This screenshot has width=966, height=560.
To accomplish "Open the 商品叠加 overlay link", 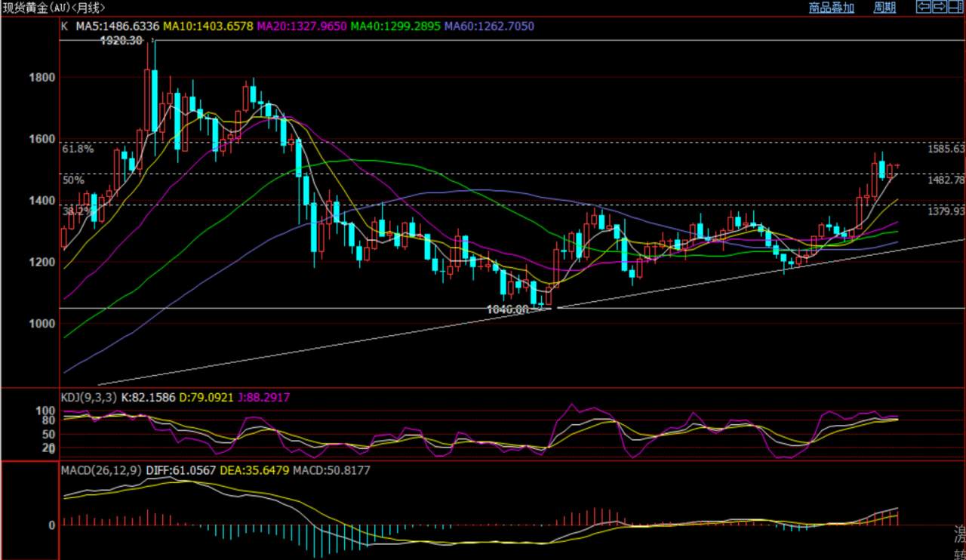I will click(832, 8).
